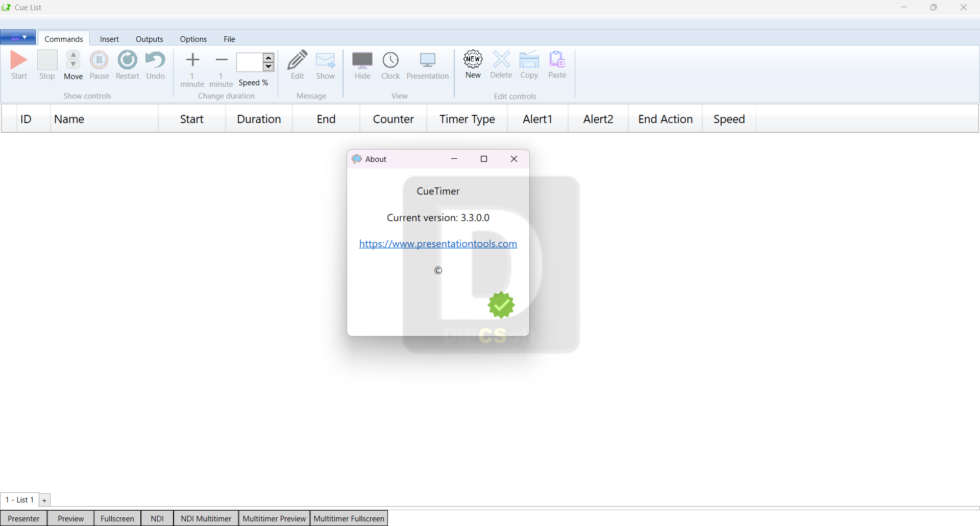Viewport: 980px width, 526px height.
Task: Add a new list with plus tab
Action: pyautogui.click(x=44, y=500)
